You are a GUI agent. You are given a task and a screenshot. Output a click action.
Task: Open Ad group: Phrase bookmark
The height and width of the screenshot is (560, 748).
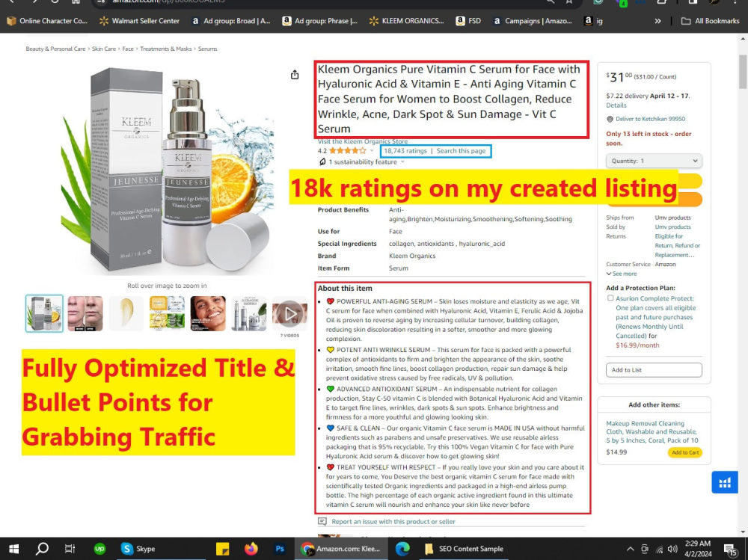pos(319,21)
